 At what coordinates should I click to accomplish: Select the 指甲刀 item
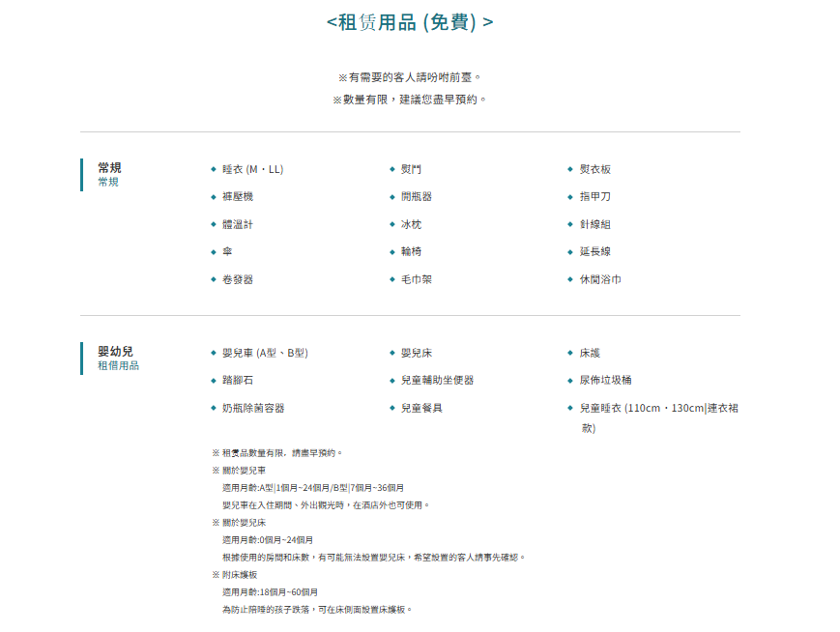click(x=595, y=196)
